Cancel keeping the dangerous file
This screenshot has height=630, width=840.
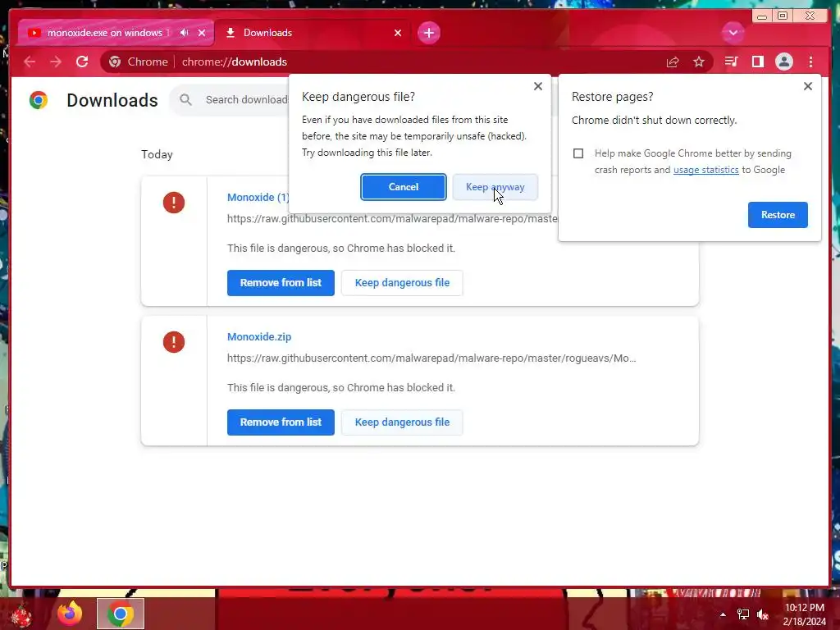[x=404, y=187]
